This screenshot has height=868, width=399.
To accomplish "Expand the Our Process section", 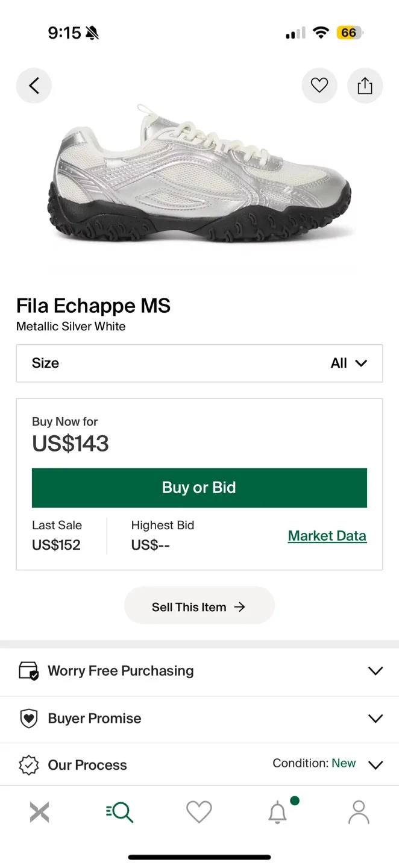I will pyautogui.click(x=375, y=764).
